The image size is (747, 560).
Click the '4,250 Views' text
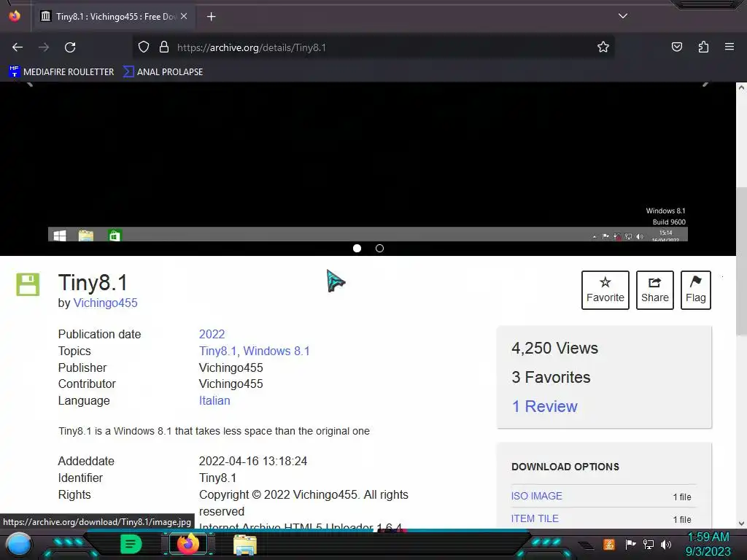tap(554, 348)
